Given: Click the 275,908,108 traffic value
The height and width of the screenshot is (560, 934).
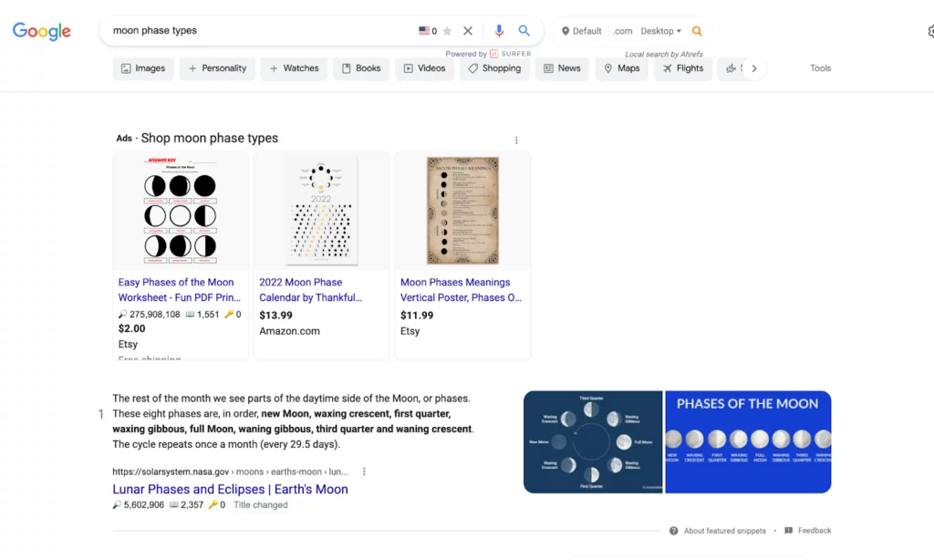Looking at the screenshot, I should point(155,315).
